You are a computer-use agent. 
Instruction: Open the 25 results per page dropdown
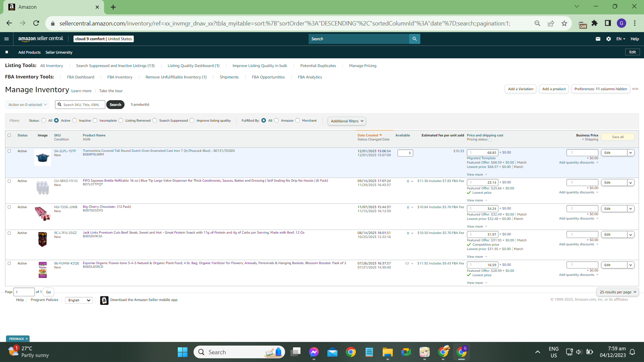(x=617, y=292)
